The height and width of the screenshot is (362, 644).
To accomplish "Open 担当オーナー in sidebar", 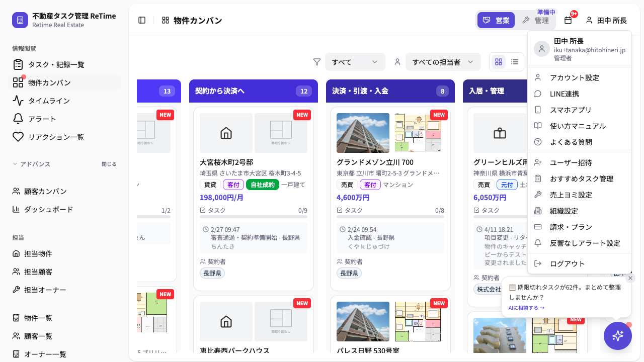I will (64, 290).
